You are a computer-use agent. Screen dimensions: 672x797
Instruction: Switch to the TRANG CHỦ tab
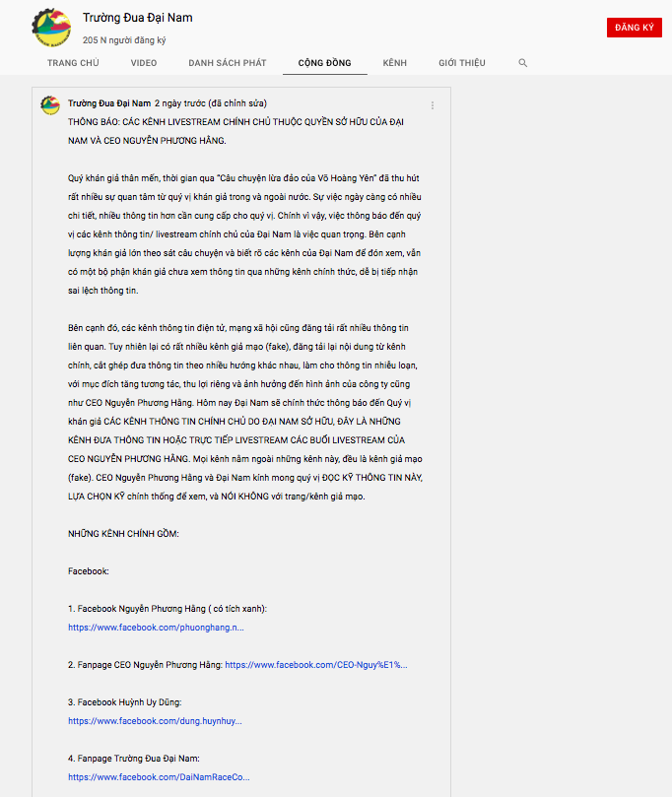[73, 63]
